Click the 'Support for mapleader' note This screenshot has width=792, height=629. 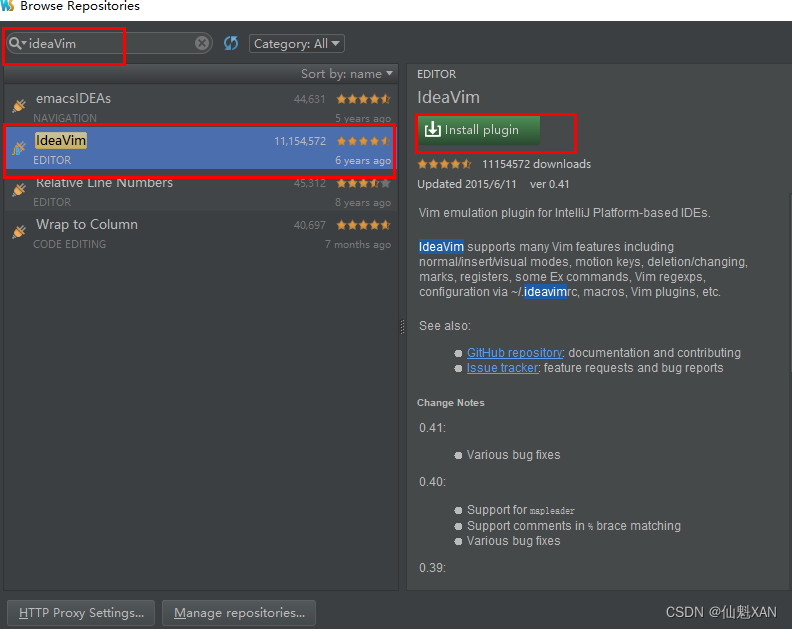(x=521, y=510)
